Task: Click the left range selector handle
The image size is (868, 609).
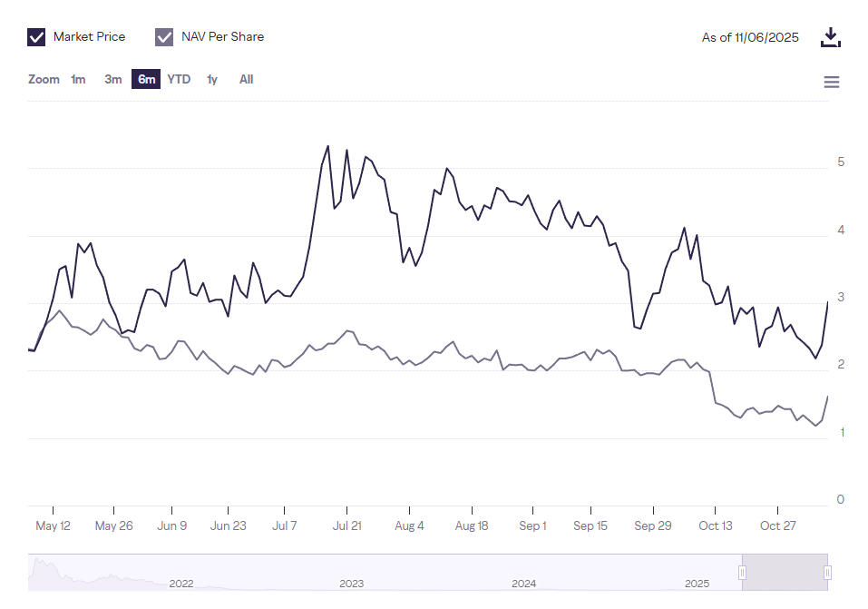Action: (741, 573)
